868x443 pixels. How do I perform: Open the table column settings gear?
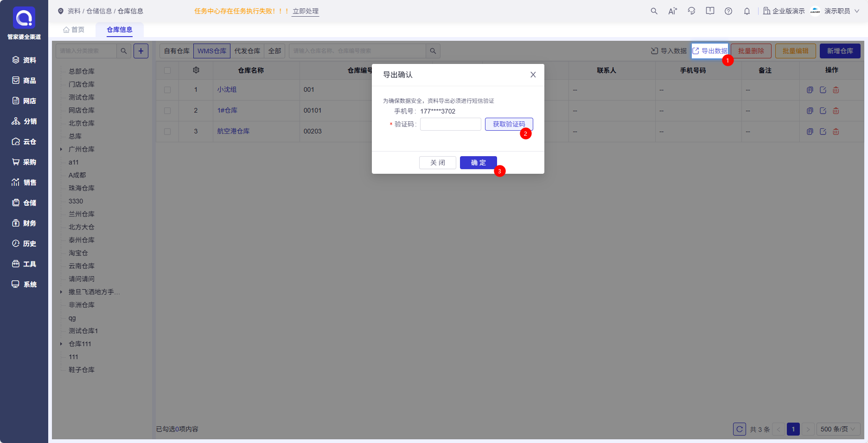point(196,70)
